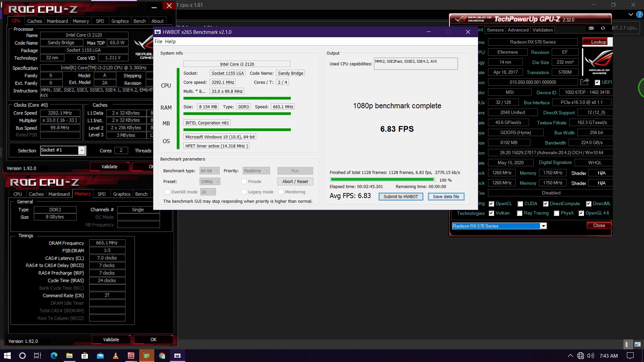The width and height of the screenshot is (644, 362).
Task: Toggle the CUDA checkbox
Action: tap(520, 204)
